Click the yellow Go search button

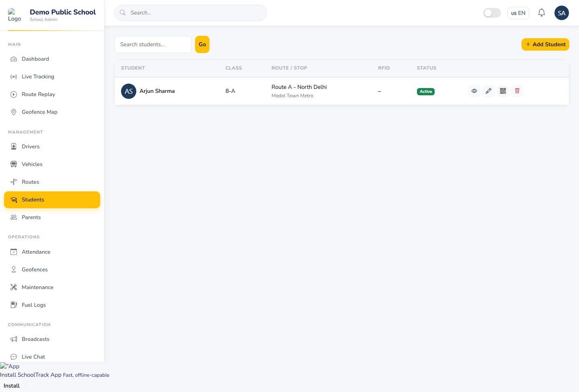202,44
